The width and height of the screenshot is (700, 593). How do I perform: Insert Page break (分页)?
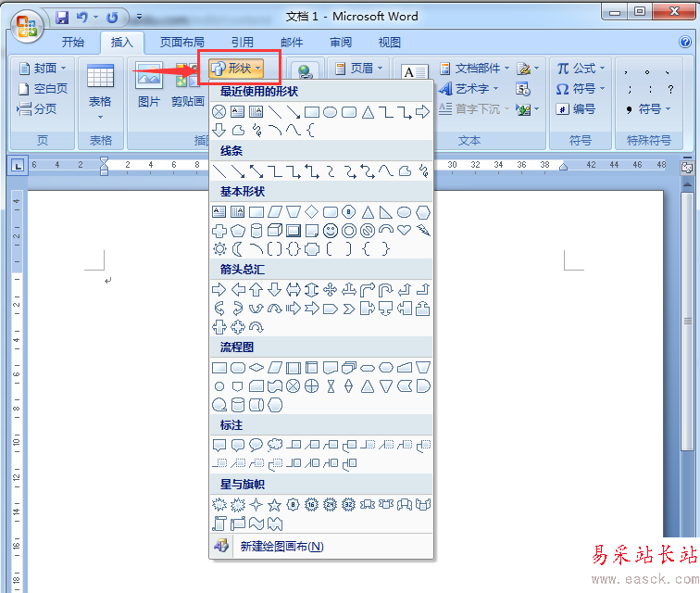coord(37,108)
